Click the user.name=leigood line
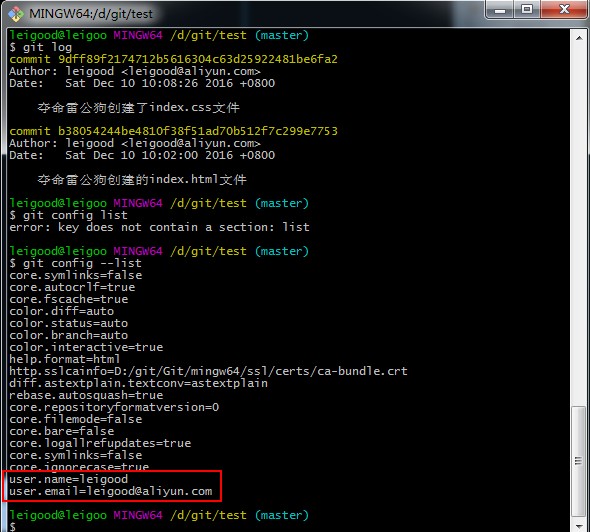Screen dimensions: 590x532 click(68, 479)
